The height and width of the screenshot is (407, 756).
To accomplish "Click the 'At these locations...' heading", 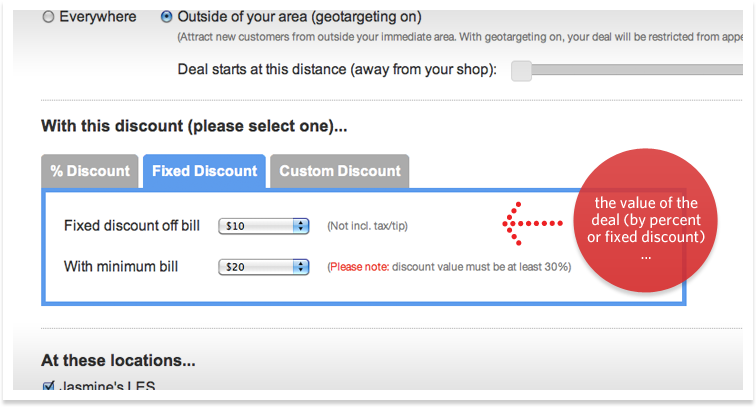I will (x=118, y=360).
